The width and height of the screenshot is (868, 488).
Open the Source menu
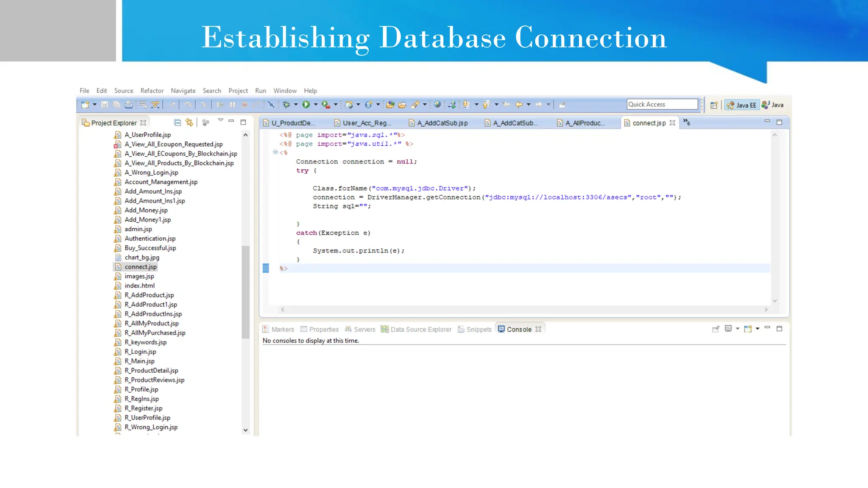(123, 91)
